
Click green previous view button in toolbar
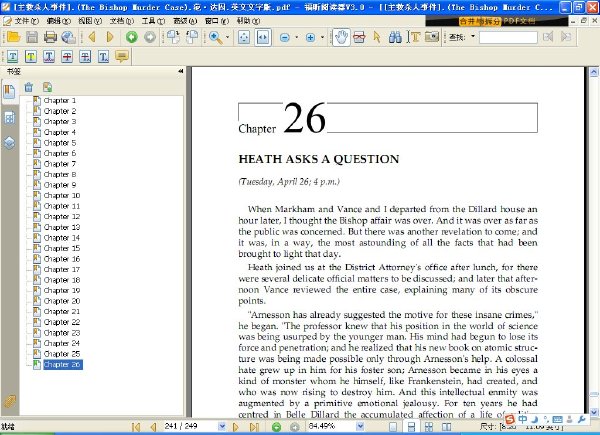coord(132,37)
